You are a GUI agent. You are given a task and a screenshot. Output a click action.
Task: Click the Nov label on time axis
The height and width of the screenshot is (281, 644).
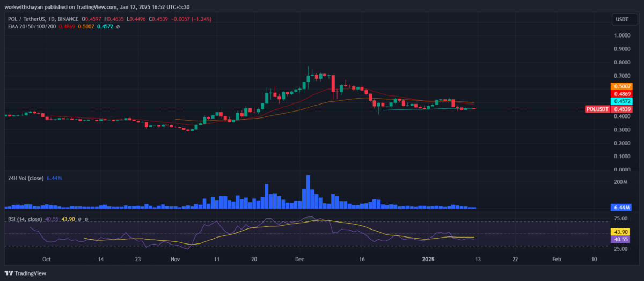click(x=175, y=259)
